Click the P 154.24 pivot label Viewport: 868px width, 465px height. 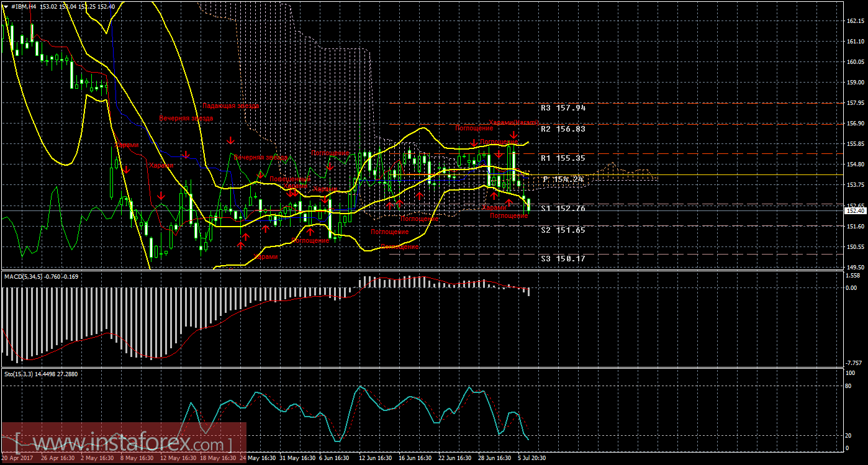(563, 179)
